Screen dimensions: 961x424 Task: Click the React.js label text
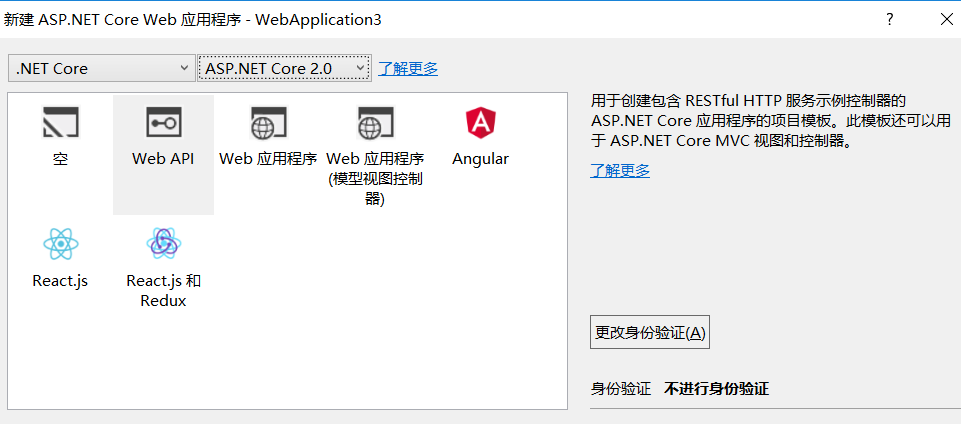pos(60,281)
